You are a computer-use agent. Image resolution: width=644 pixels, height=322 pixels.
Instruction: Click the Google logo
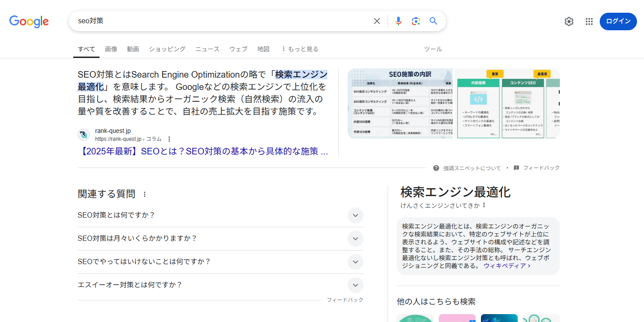click(29, 21)
